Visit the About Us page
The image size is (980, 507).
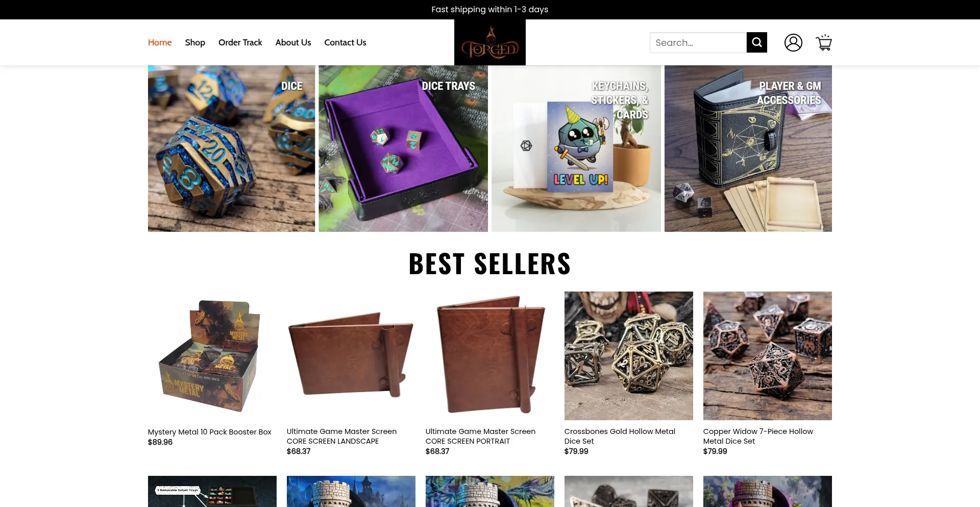pyautogui.click(x=293, y=42)
